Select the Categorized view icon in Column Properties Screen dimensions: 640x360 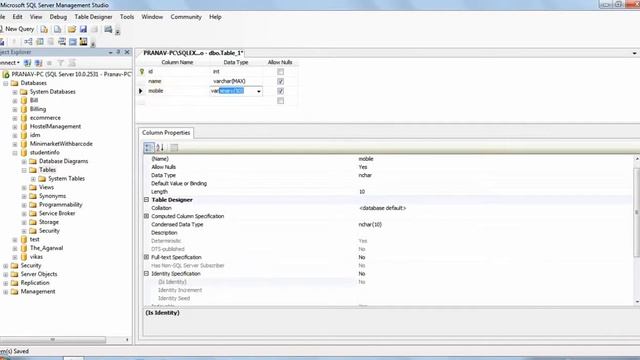(x=149, y=148)
